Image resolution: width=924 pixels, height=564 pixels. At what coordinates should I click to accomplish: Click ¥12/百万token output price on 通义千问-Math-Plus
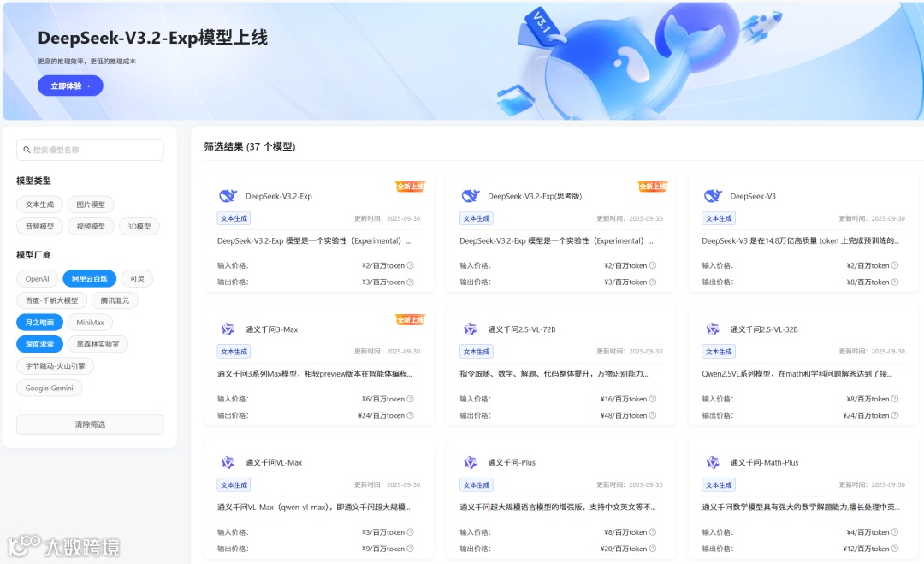[866, 549]
